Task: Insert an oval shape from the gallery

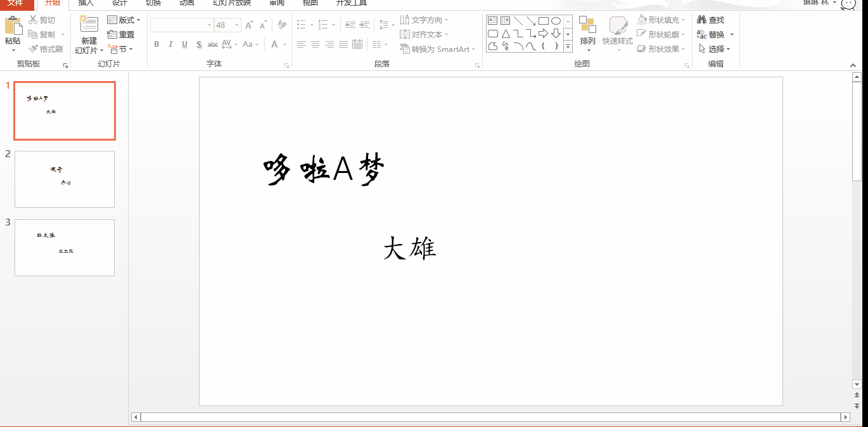Action: click(555, 20)
